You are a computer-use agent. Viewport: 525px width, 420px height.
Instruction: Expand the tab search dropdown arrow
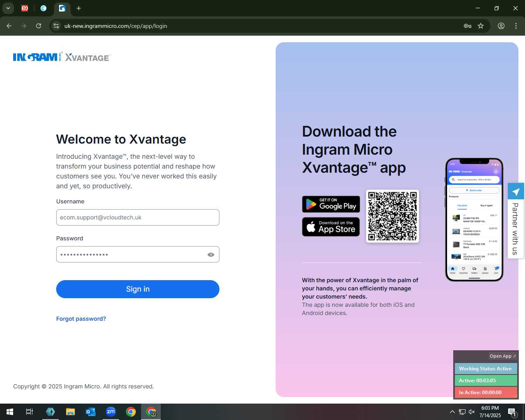point(8,8)
